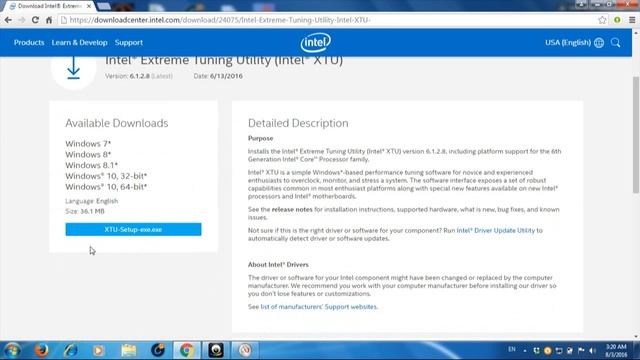The image size is (640, 360).
Task: Open the release notes link
Action: coord(292,209)
